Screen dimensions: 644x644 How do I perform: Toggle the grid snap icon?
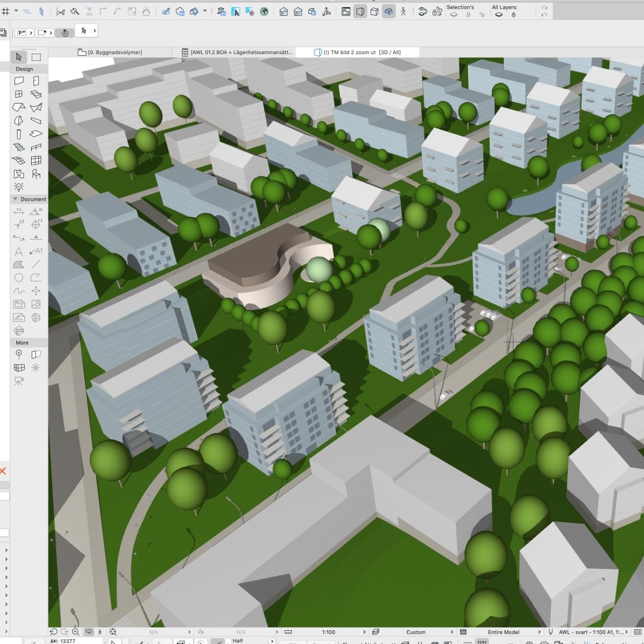(6, 11)
